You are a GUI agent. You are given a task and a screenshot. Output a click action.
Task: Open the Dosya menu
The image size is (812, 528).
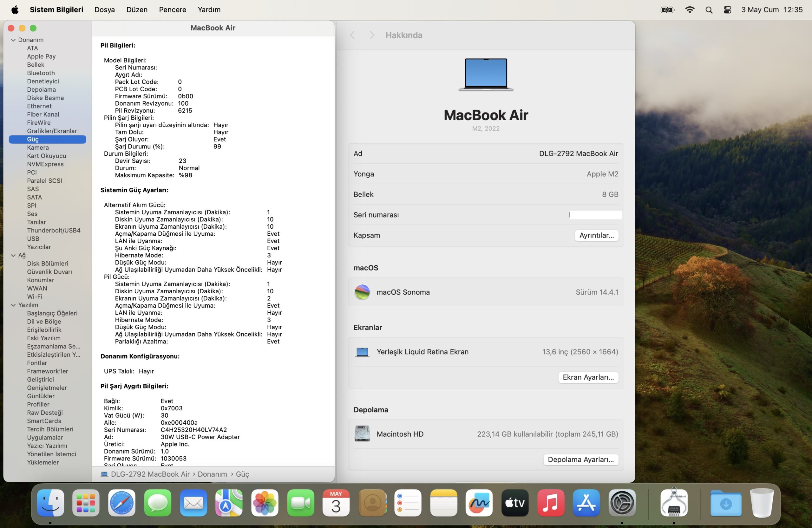tap(104, 10)
